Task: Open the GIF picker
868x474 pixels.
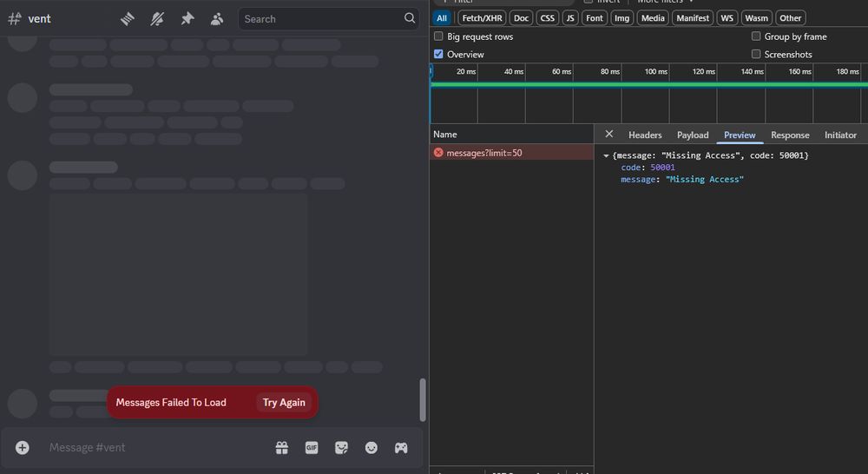Action: [x=312, y=447]
